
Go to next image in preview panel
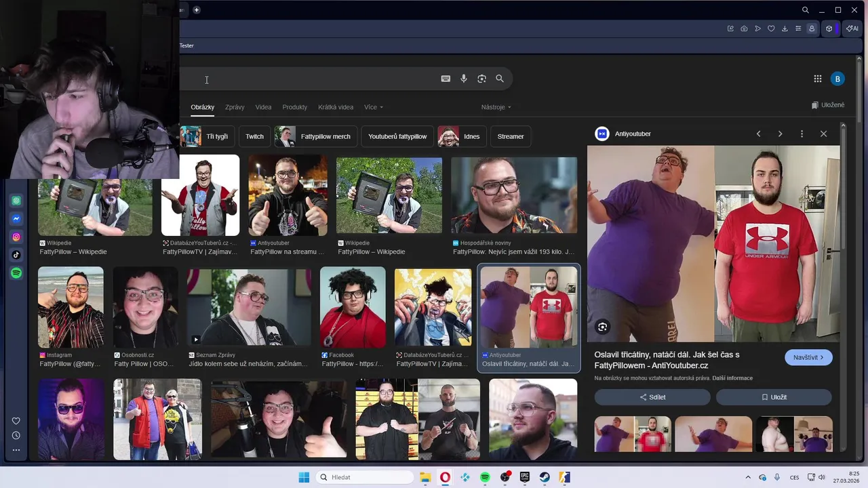tap(780, 134)
